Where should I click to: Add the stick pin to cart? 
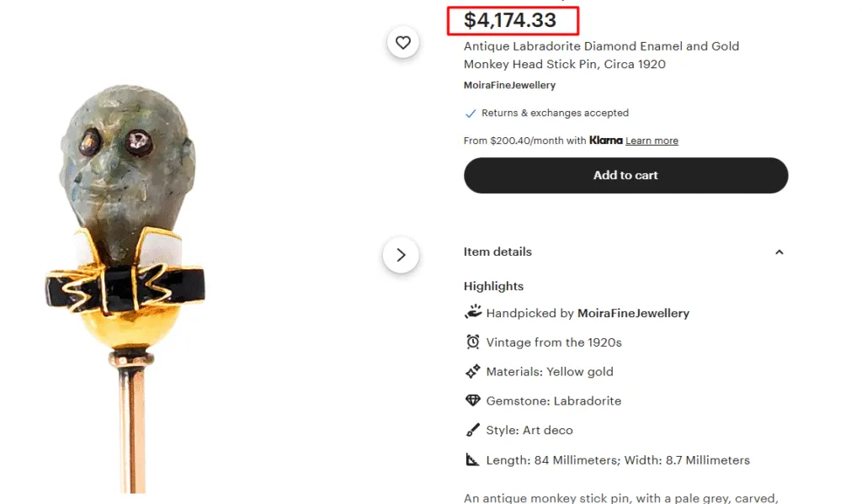[625, 175]
